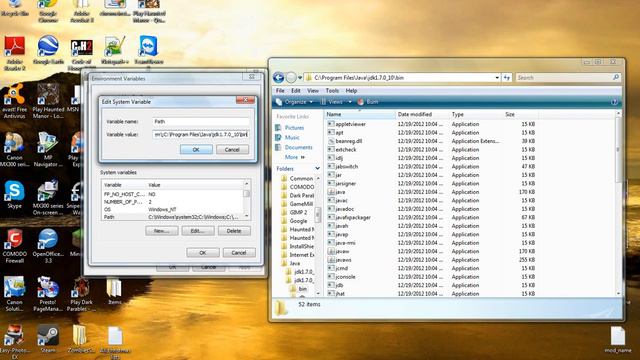This screenshot has width=640, height=360.
Task: Select the Path row in System variables
Action: 173,217
